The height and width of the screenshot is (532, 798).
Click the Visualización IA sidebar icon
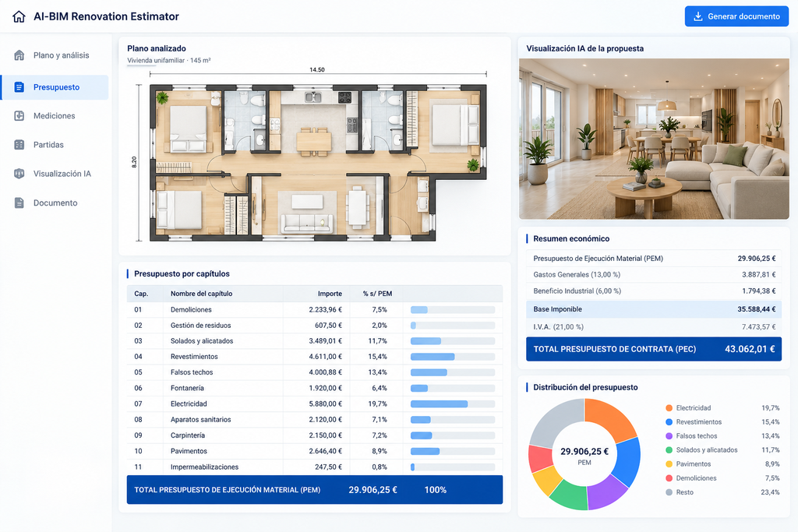coord(19,174)
